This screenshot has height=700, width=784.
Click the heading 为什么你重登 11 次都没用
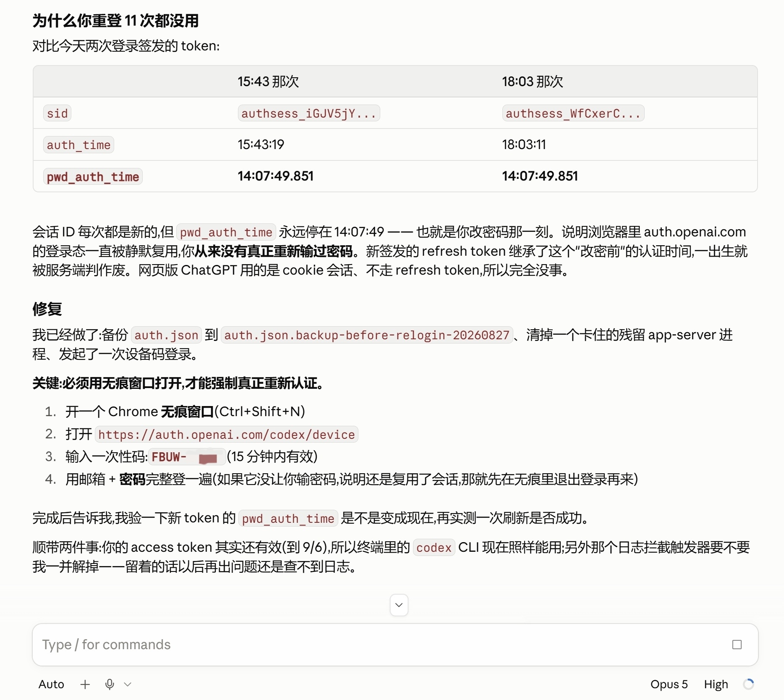click(x=115, y=20)
